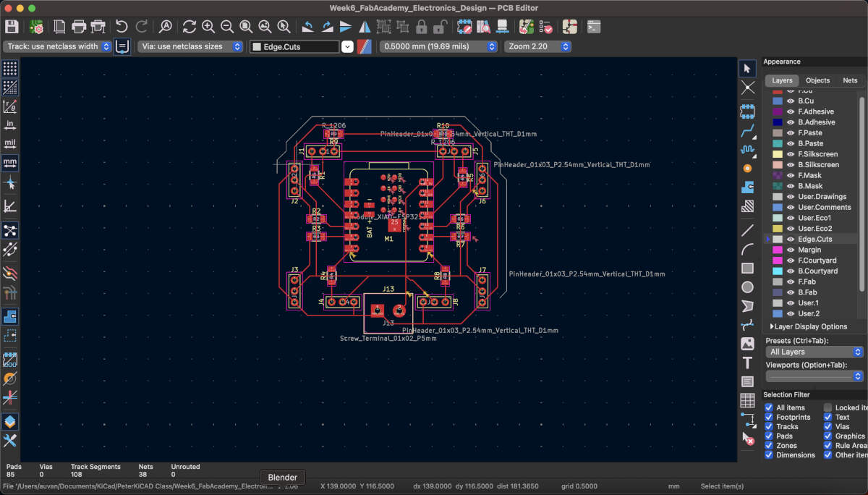
Task: Select the Add text tool
Action: [748, 363]
